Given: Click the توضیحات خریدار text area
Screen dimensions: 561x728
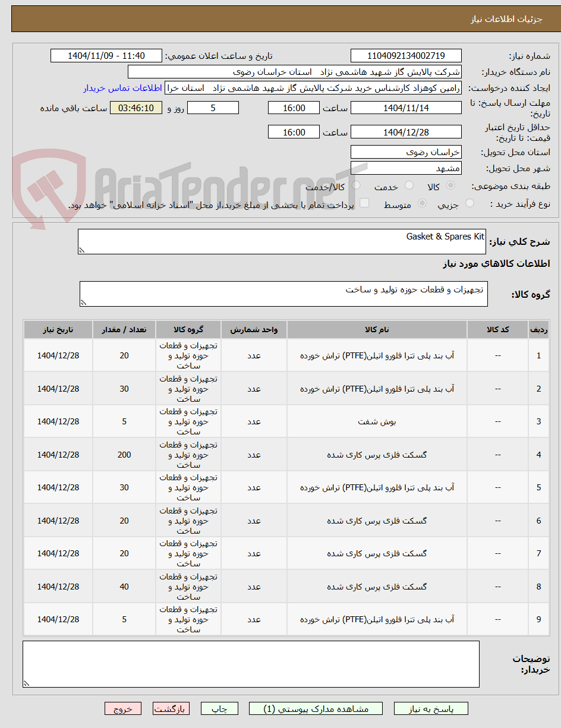Looking at the screenshot, I should click(x=251, y=664).
